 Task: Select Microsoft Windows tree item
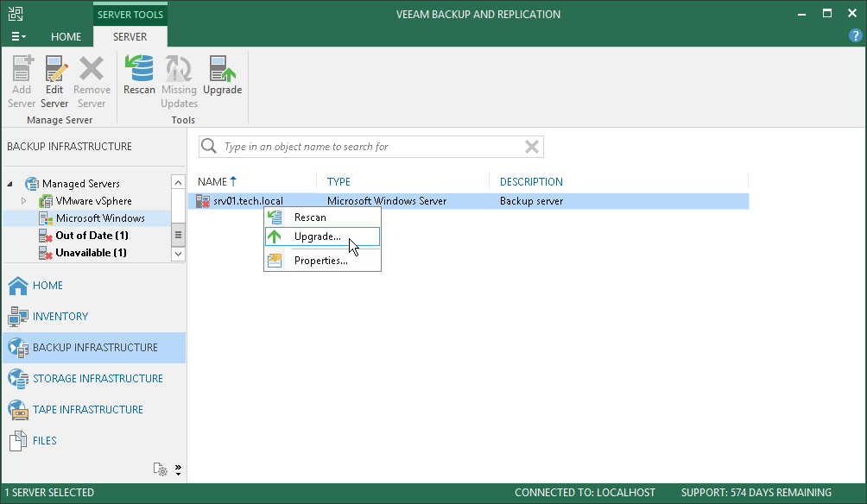click(x=100, y=217)
